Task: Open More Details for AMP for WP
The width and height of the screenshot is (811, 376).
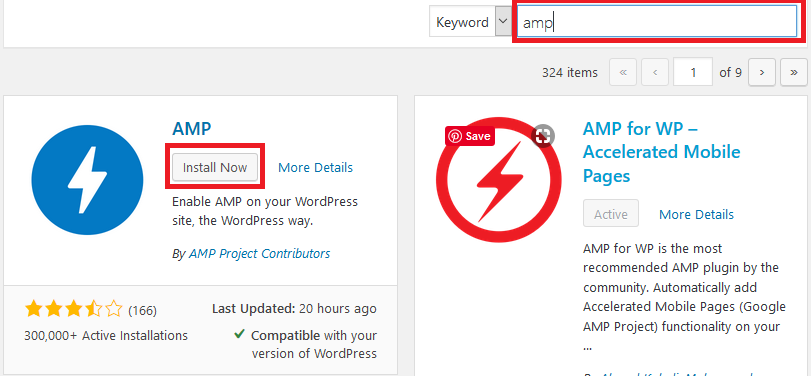Action: 696,214
